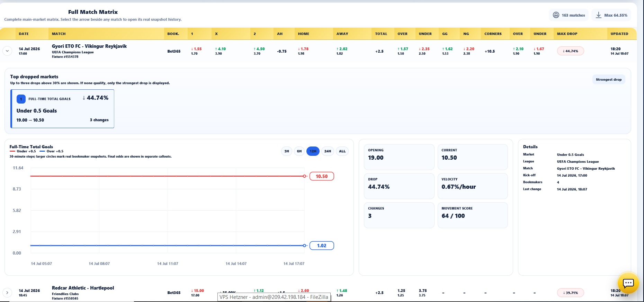The height and width of the screenshot is (302, 644).
Task: Expand the Redcar Athletic match row
Action: tap(7, 293)
